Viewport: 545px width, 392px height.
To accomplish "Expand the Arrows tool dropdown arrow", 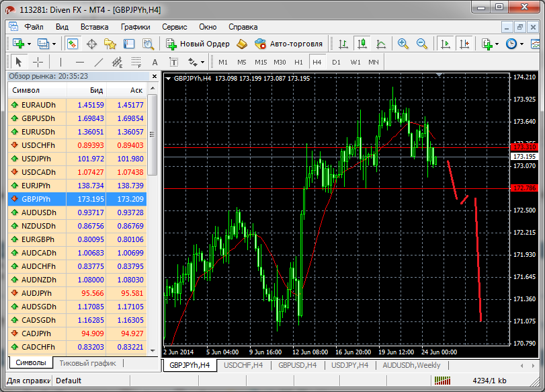I will click(202, 63).
